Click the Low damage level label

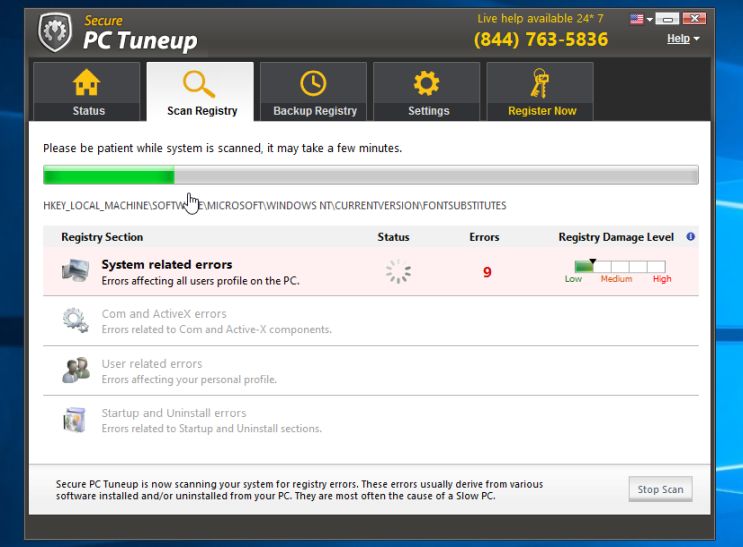(573, 279)
